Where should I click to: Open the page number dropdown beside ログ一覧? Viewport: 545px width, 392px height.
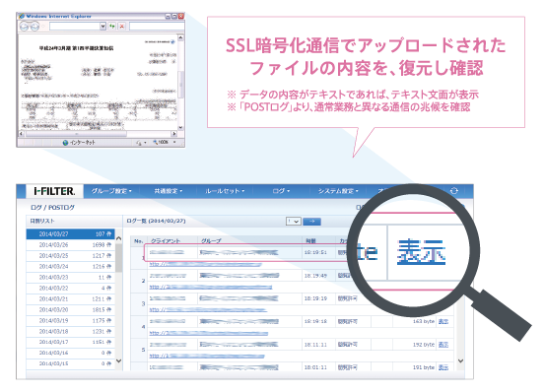pyautogui.click(x=294, y=222)
